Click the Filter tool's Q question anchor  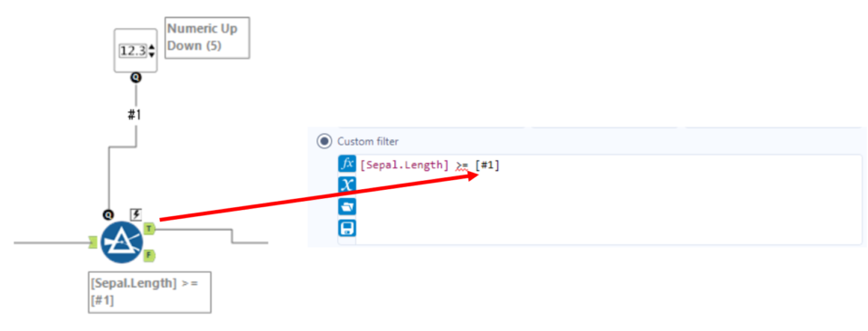108,214
